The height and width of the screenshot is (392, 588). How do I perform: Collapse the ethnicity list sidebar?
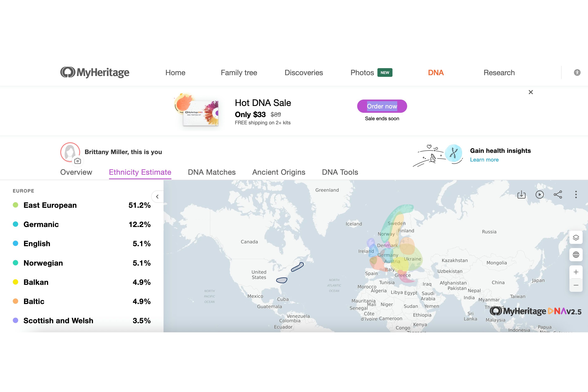pyautogui.click(x=158, y=196)
